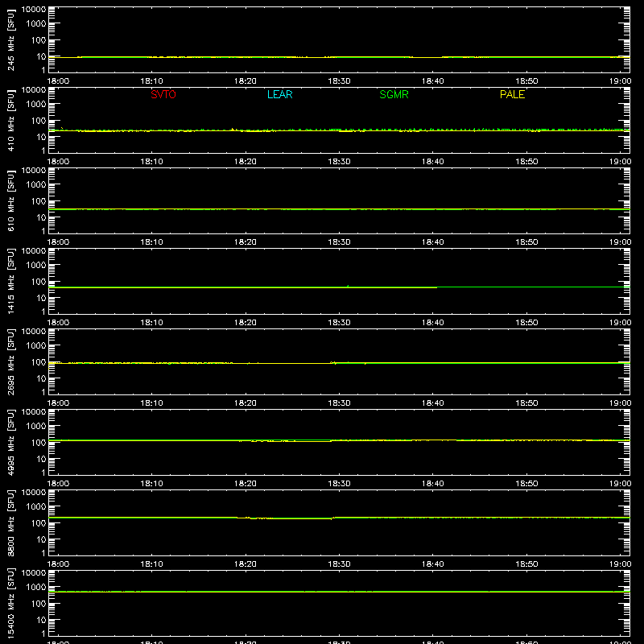
Task: Select the 1415 MHz [SFU] axis title
Action: tap(11, 281)
